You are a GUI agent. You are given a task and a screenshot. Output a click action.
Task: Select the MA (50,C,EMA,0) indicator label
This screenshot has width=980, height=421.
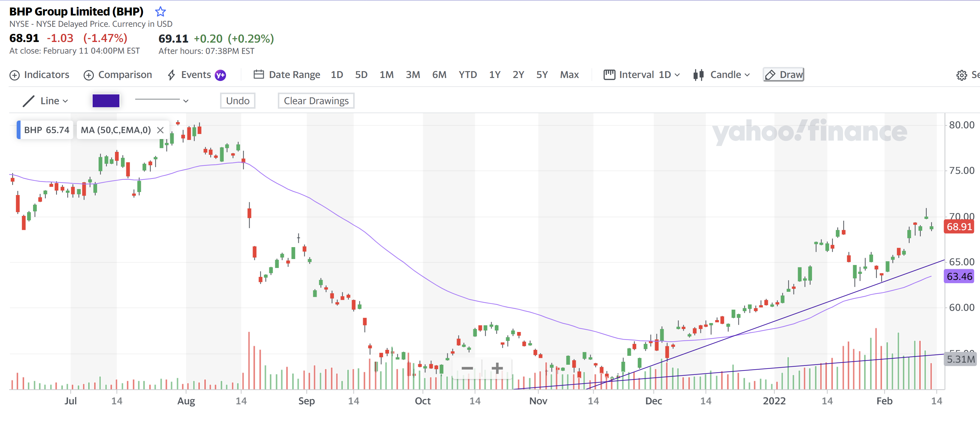pyautogui.click(x=116, y=130)
